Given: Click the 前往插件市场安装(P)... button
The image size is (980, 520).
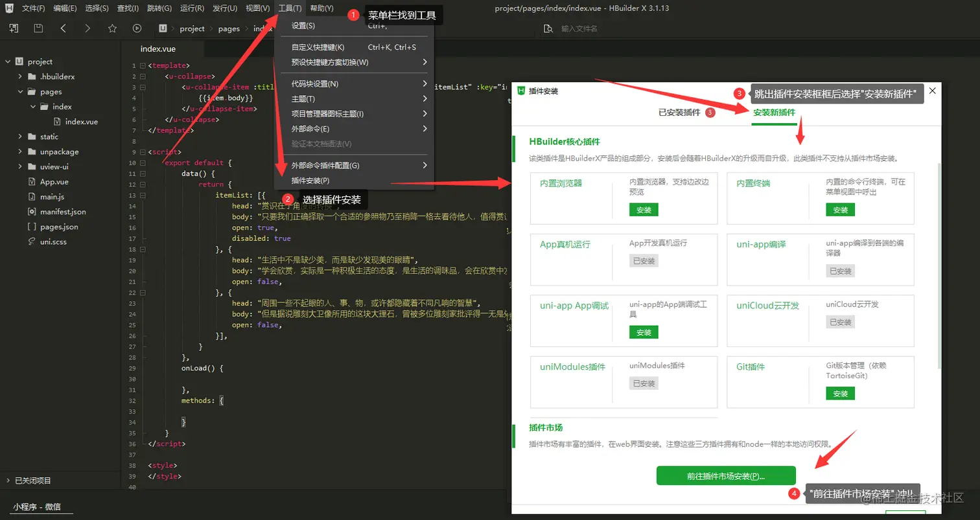Looking at the screenshot, I should click(726, 476).
